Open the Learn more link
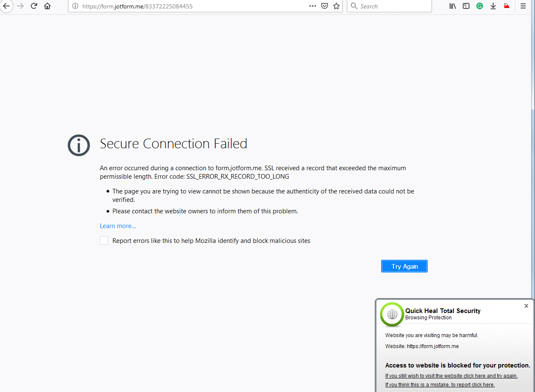This screenshot has width=535, height=392. 118,226
